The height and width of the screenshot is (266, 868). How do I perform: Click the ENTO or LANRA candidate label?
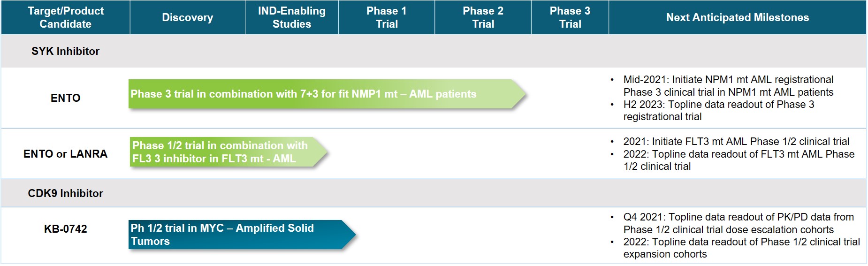click(x=65, y=154)
